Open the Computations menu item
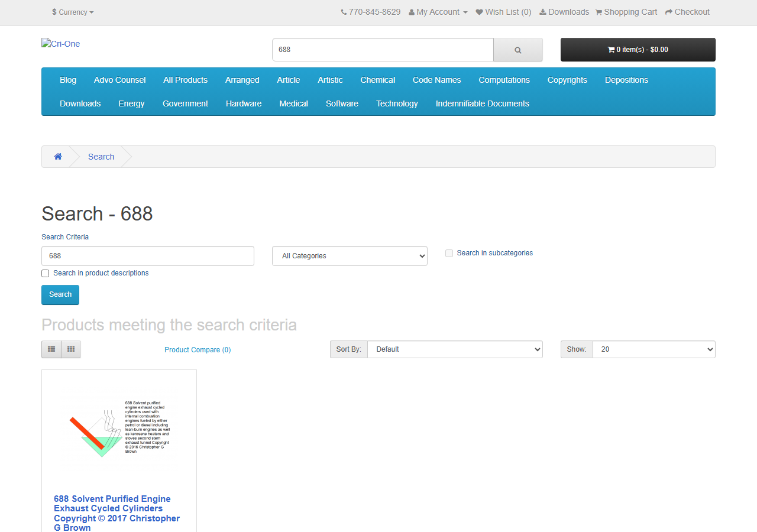 click(x=504, y=80)
